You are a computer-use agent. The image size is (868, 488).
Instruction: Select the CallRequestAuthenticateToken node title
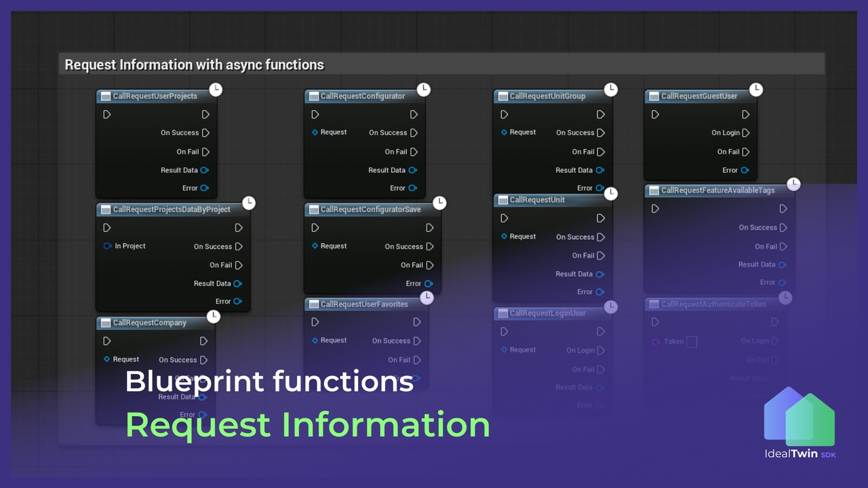click(714, 304)
